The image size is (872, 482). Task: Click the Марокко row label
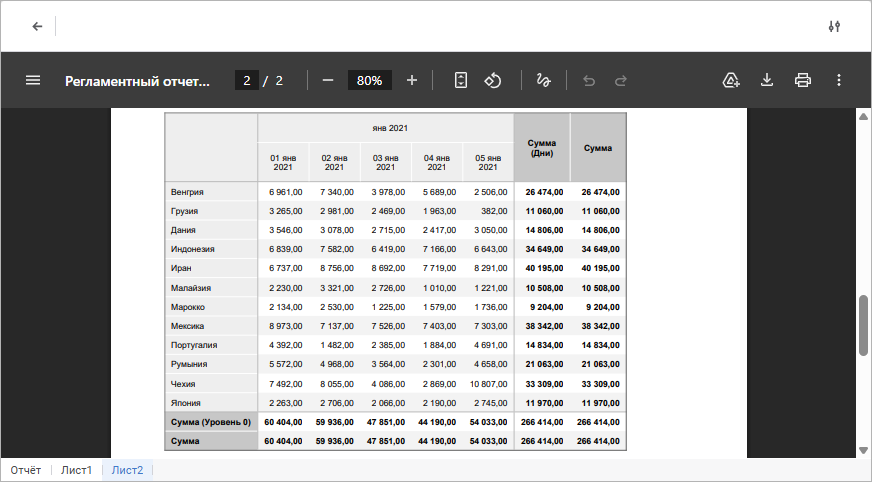click(187, 307)
